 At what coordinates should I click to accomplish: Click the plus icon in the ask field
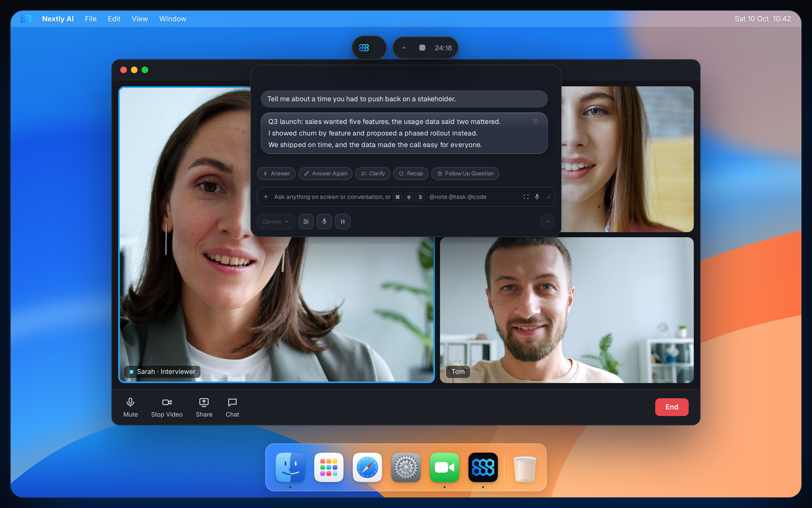click(266, 197)
